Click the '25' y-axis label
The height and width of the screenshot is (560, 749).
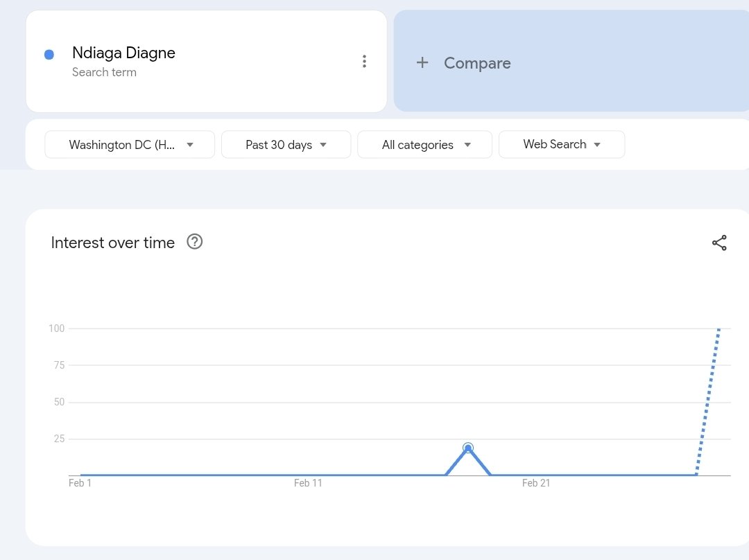point(59,439)
